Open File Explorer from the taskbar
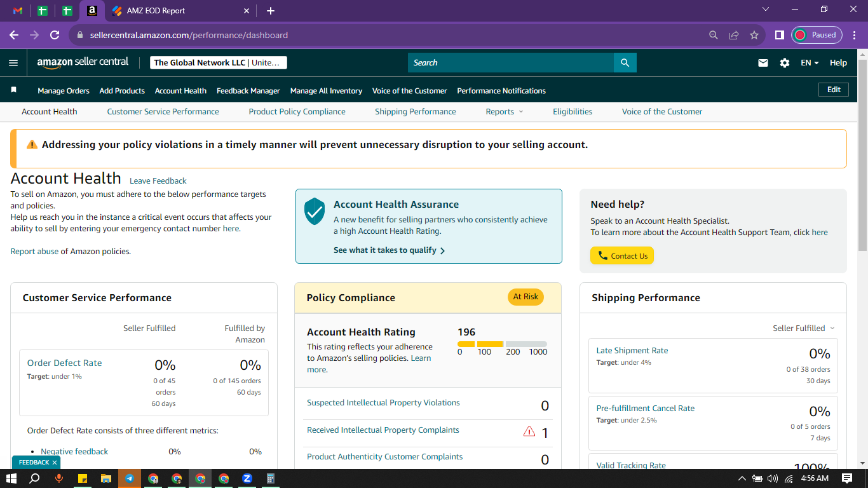This screenshot has height=488, width=868. 105,478
